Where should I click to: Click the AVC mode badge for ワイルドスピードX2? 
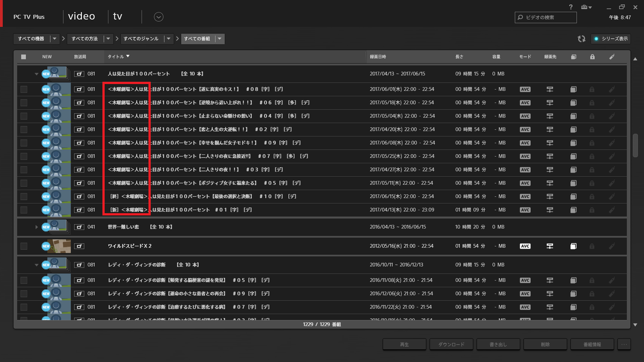(x=525, y=246)
